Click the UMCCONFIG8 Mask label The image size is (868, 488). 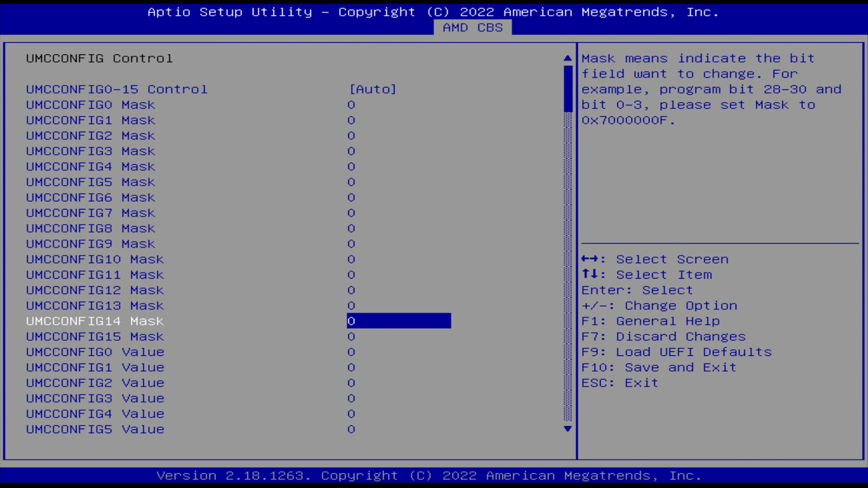(x=91, y=228)
